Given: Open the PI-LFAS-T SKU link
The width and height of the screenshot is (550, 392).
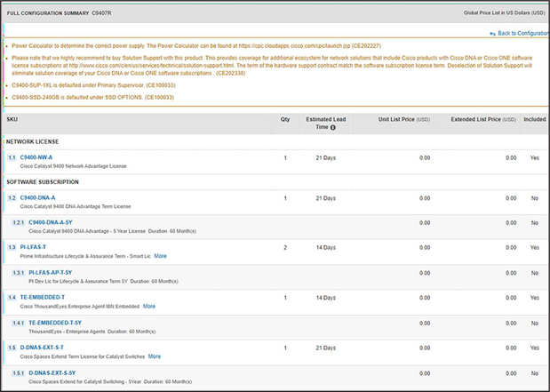Looking at the screenshot, I should coord(33,247).
